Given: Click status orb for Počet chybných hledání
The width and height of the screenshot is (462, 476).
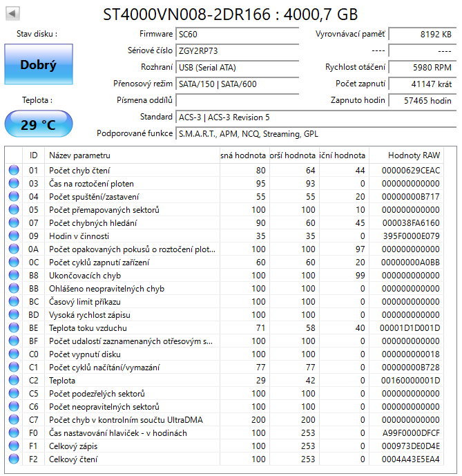Looking at the screenshot, I should [14, 222].
